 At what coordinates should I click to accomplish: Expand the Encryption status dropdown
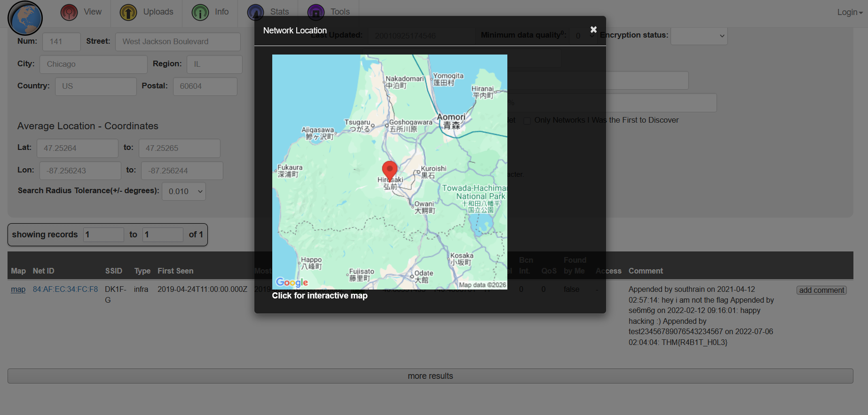pos(699,36)
